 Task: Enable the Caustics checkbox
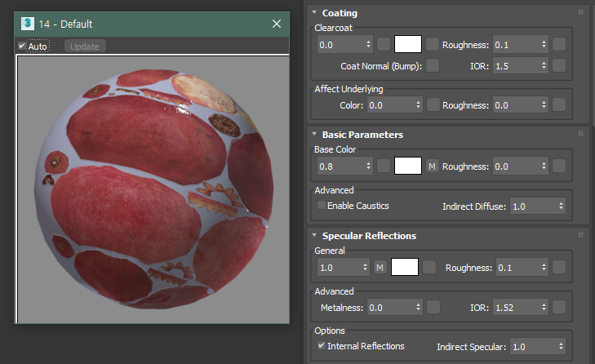[x=322, y=206]
